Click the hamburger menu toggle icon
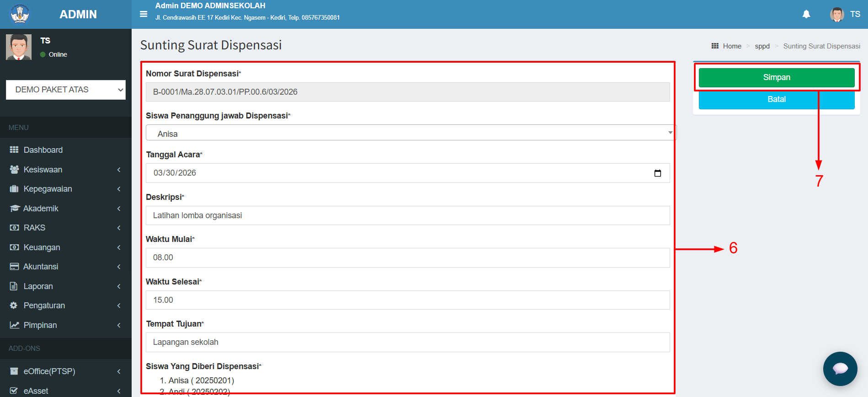 click(x=144, y=14)
